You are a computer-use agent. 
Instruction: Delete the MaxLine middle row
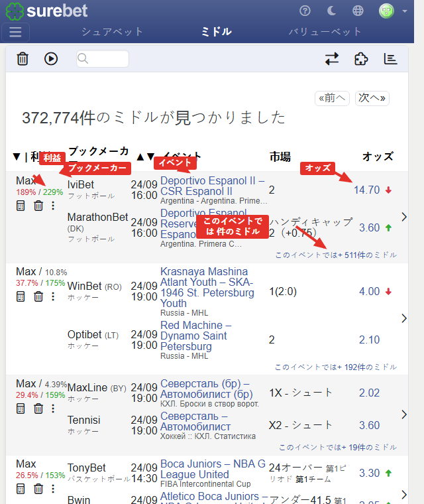[38, 409]
